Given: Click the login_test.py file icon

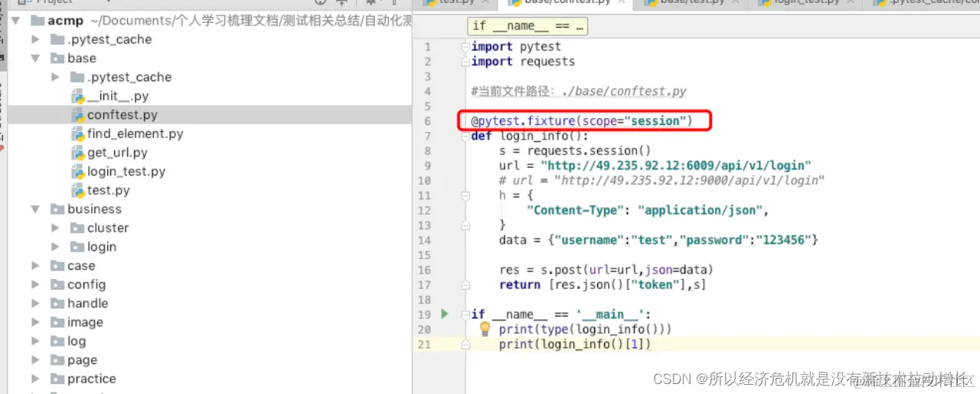Looking at the screenshot, I should tap(77, 172).
